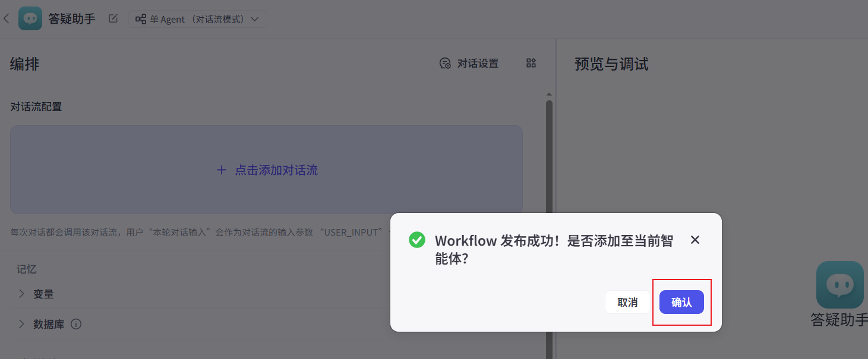This screenshot has height=359, width=868.
Task: Confirm adding the workflow with 确认
Action: (x=681, y=302)
